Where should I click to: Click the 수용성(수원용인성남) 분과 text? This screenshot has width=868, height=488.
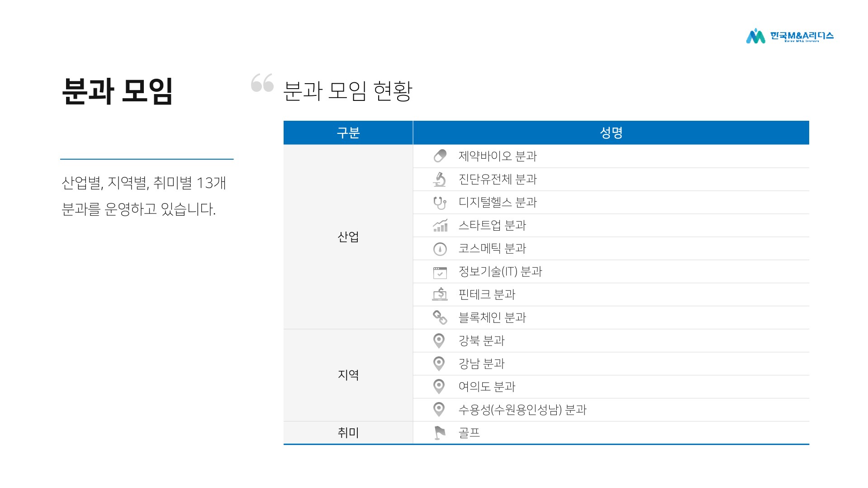[x=522, y=410]
